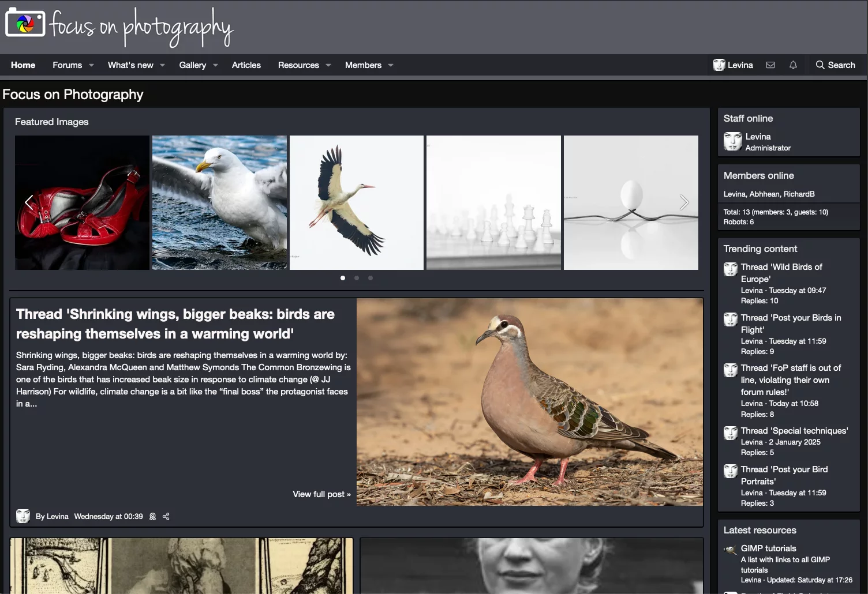Viewport: 868px width, 594px height.
Task: Open Thread 'Post your Birds in Flight'
Action: (791, 324)
